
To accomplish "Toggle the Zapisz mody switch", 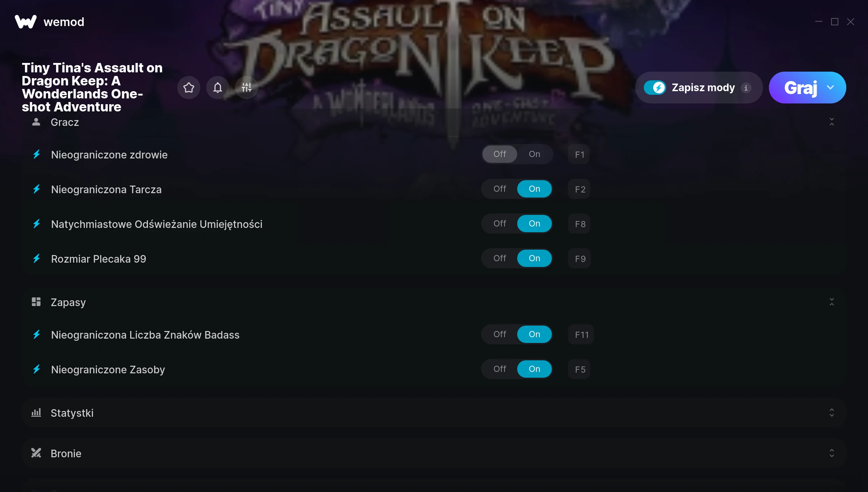I will click(x=655, y=88).
